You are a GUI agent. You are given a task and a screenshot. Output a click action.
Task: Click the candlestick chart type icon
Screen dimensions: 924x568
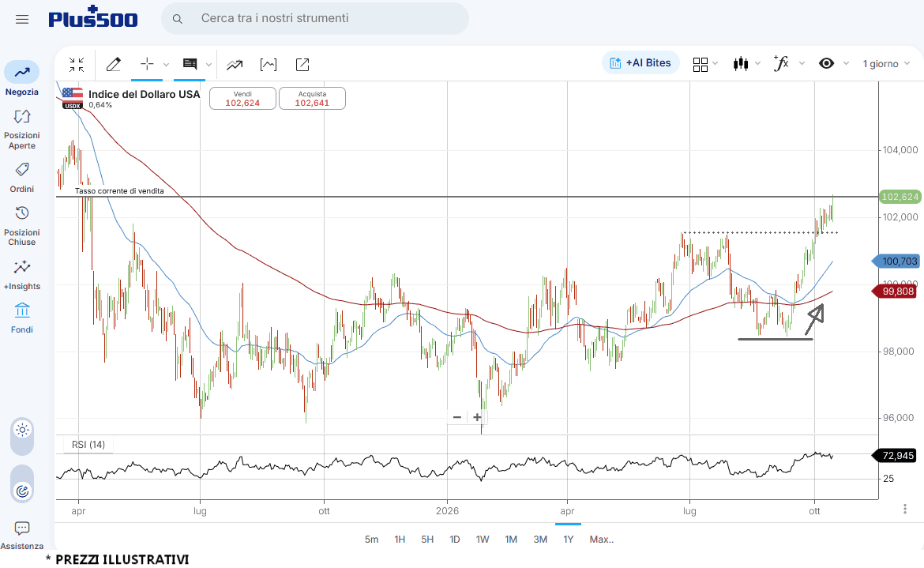coord(741,64)
